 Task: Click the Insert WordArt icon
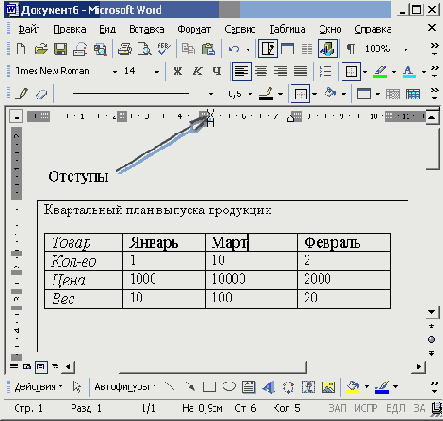[268, 387]
